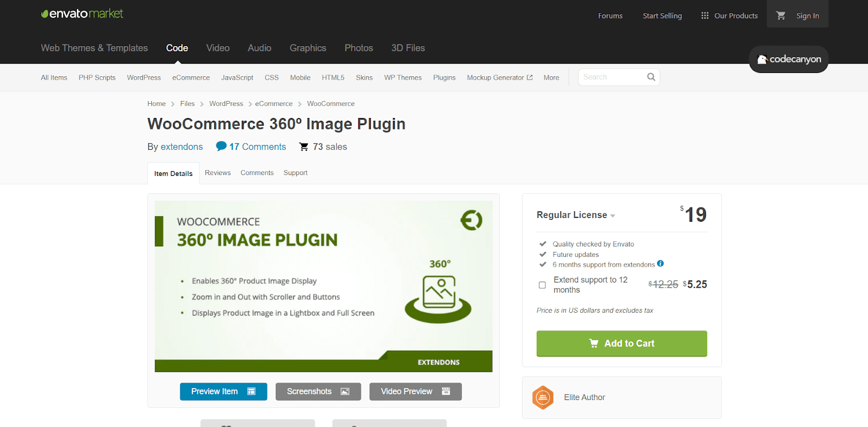
Task: Click the sales cart icon beside 73 sales
Action: [304, 147]
